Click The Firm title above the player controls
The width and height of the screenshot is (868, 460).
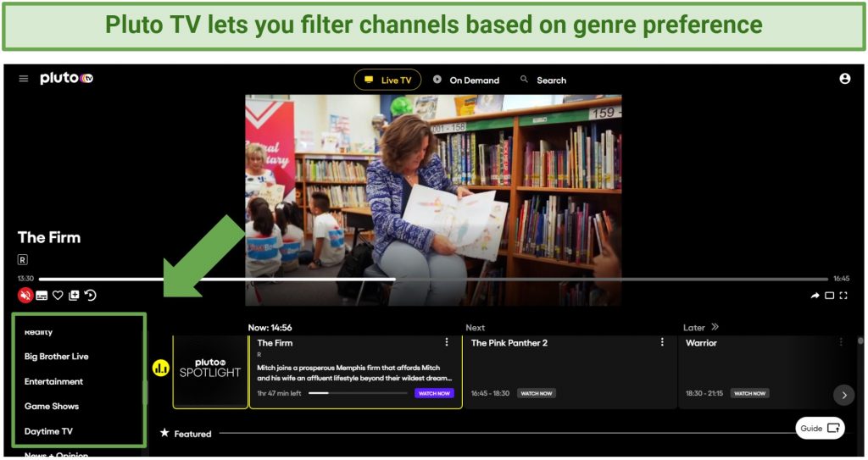tap(49, 237)
